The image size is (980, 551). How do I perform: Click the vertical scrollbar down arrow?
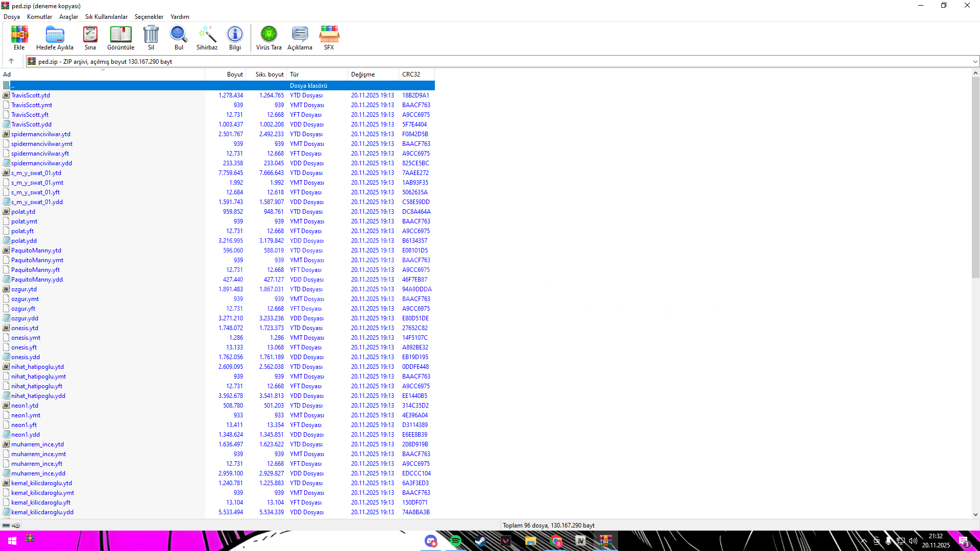(x=975, y=515)
